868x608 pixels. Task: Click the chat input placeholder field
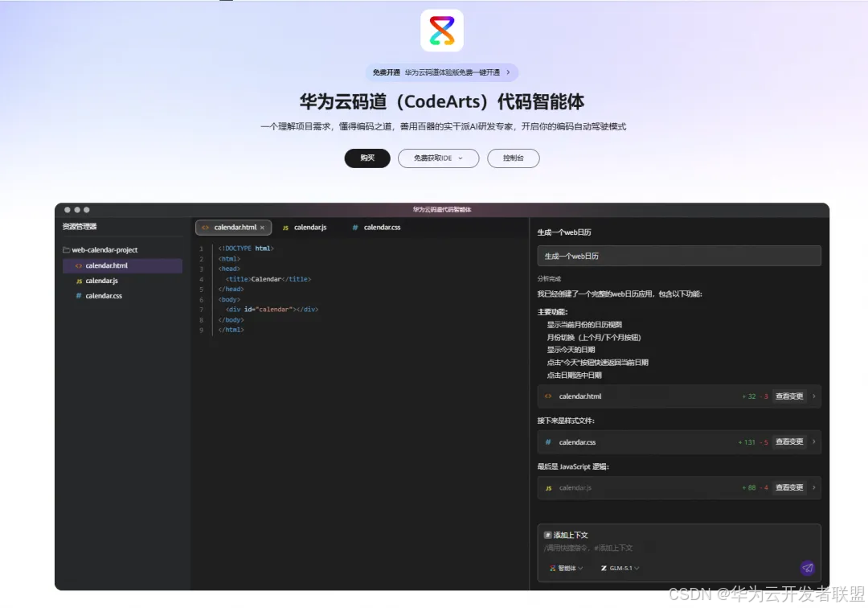(588, 548)
